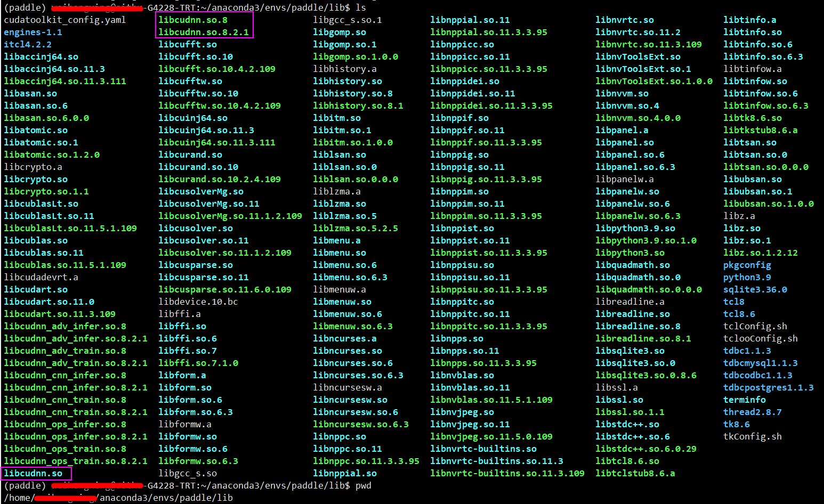Select libz.so.1.2.12
824x504 pixels.
(x=761, y=253)
